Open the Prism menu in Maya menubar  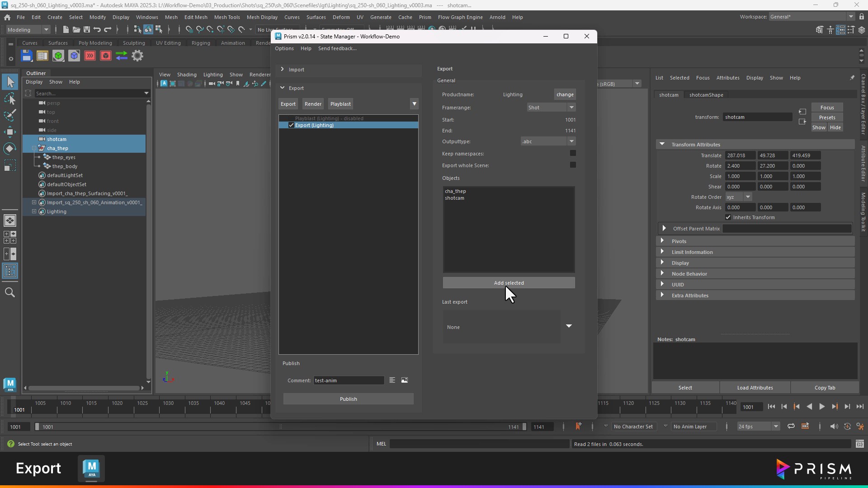[425, 17]
